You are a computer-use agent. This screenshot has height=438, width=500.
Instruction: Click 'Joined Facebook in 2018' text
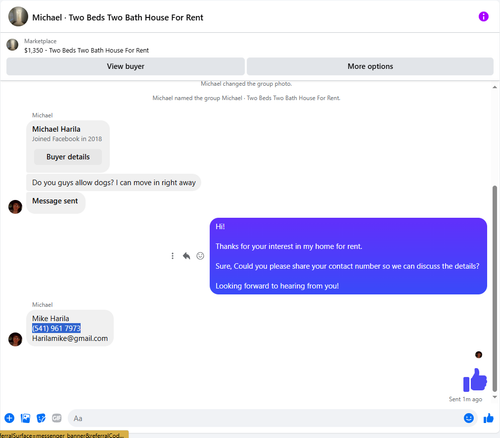click(67, 139)
